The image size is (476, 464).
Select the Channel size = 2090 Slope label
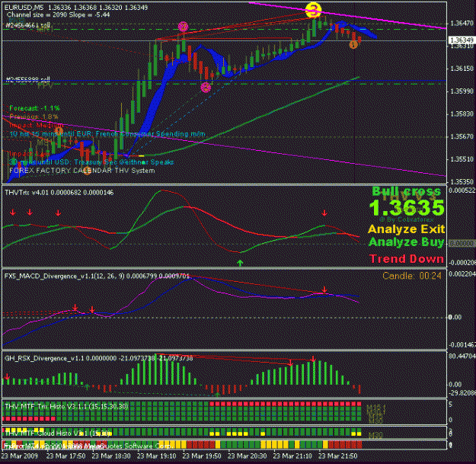58,14
